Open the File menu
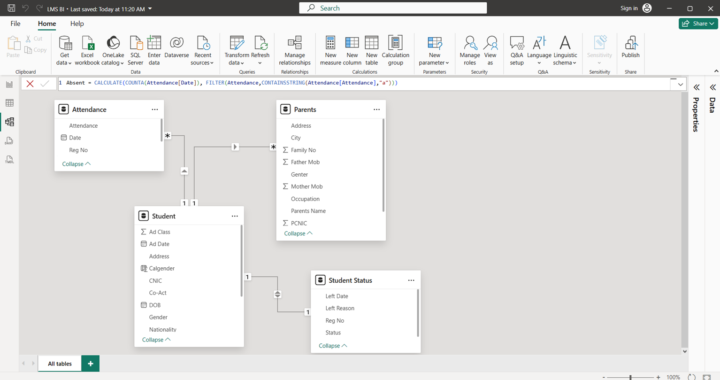The width and height of the screenshot is (720, 380). (x=15, y=23)
